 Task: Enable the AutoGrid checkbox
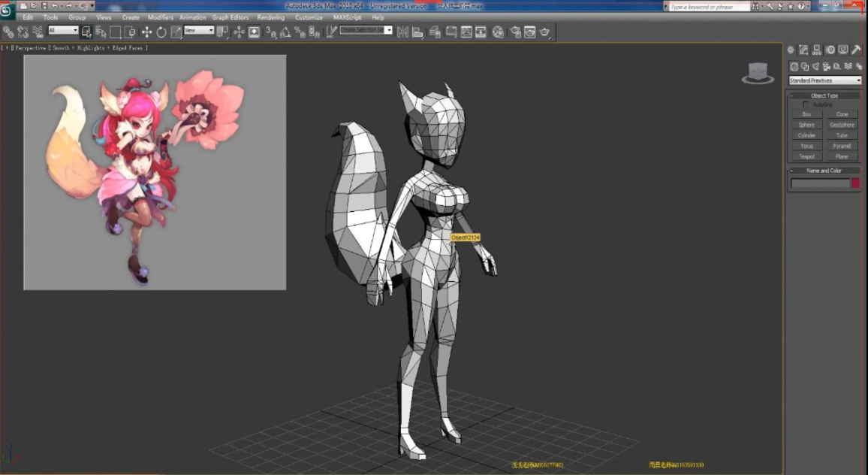[806, 104]
